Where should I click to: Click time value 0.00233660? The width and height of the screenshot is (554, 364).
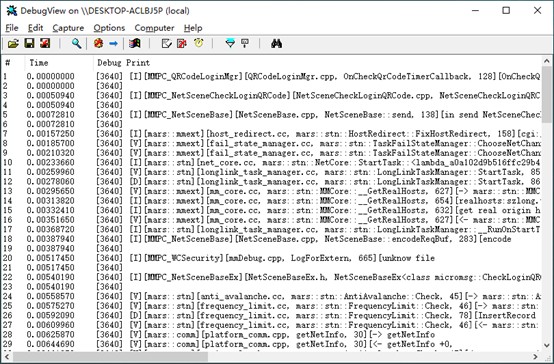pos(51,162)
